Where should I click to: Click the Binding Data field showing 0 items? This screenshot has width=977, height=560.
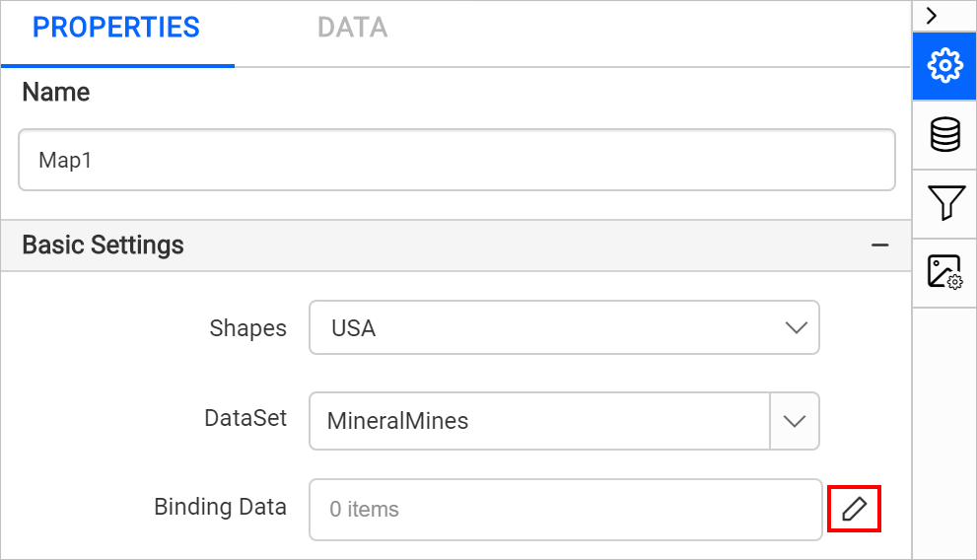pyautogui.click(x=566, y=510)
